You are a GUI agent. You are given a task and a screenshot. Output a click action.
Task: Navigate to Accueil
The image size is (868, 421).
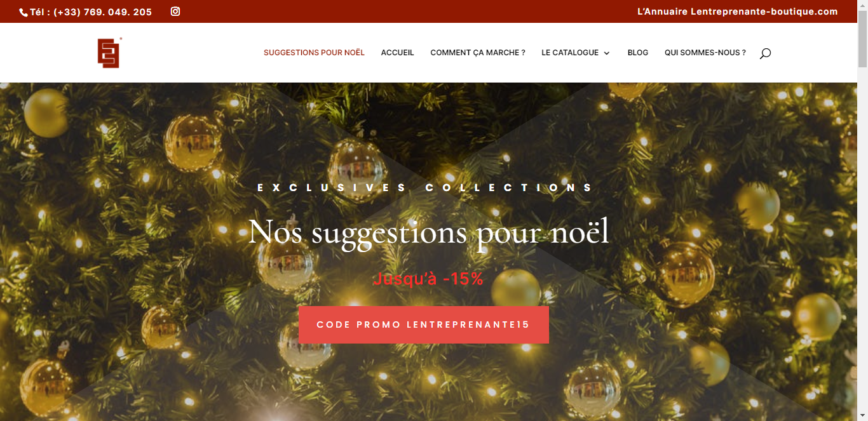[x=397, y=53]
